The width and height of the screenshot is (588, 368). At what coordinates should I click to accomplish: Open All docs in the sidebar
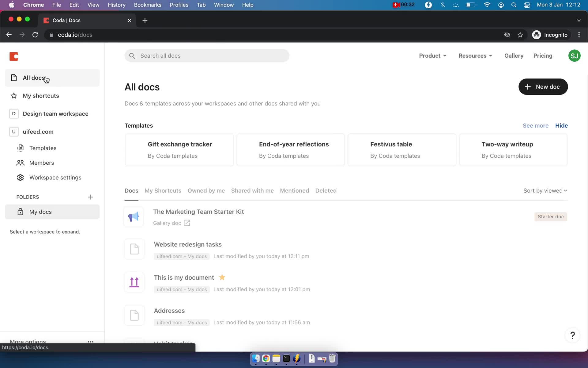(52, 78)
